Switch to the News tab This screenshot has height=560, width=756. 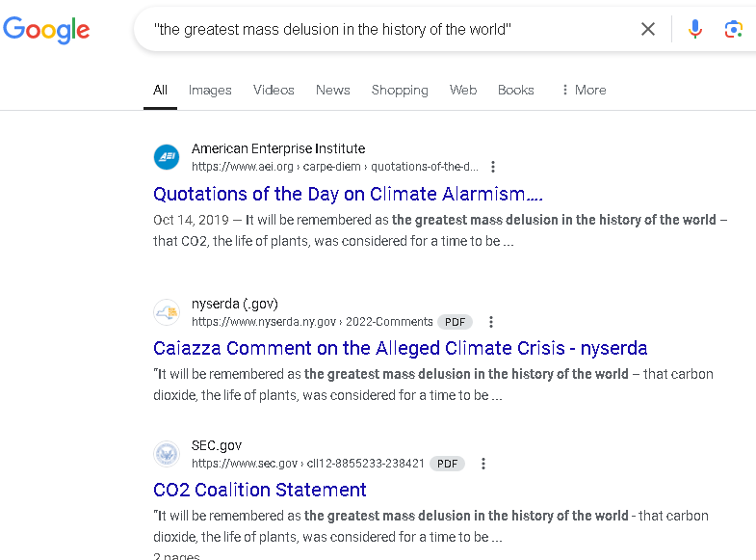[x=332, y=91]
